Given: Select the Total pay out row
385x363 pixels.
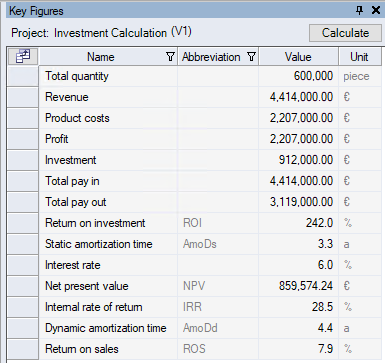Looking at the screenshot, I should pos(194,202).
